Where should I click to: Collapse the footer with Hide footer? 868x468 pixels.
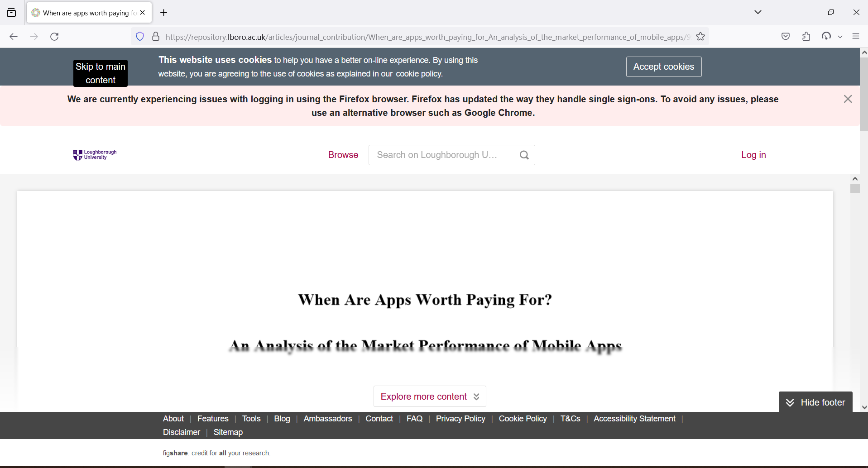click(x=815, y=402)
